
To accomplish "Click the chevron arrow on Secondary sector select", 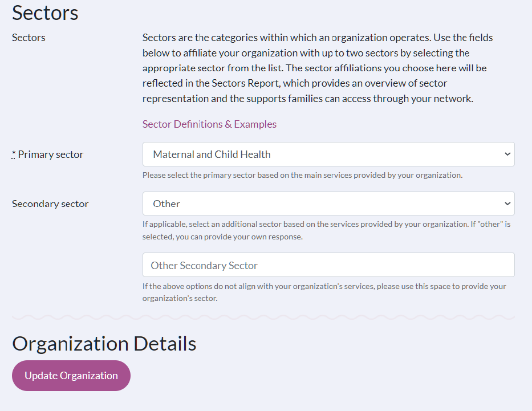I will [507, 204].
